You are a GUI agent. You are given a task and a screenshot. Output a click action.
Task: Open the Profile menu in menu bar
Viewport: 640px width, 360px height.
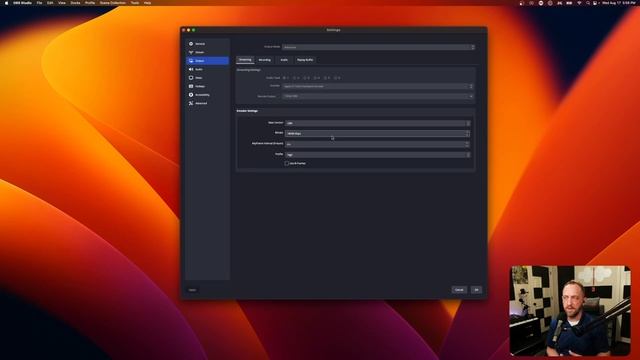90,3
